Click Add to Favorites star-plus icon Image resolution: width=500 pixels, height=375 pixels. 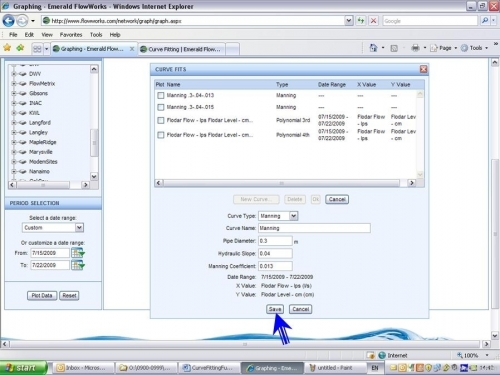[x=20, y=48]
